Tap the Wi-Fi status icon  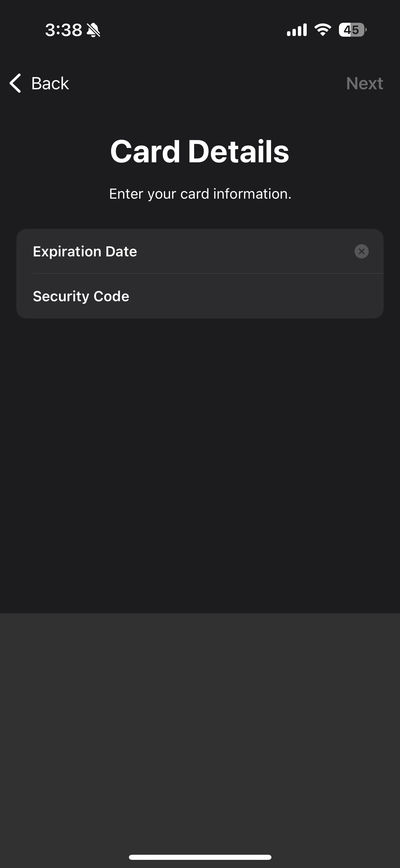[323, 30]
